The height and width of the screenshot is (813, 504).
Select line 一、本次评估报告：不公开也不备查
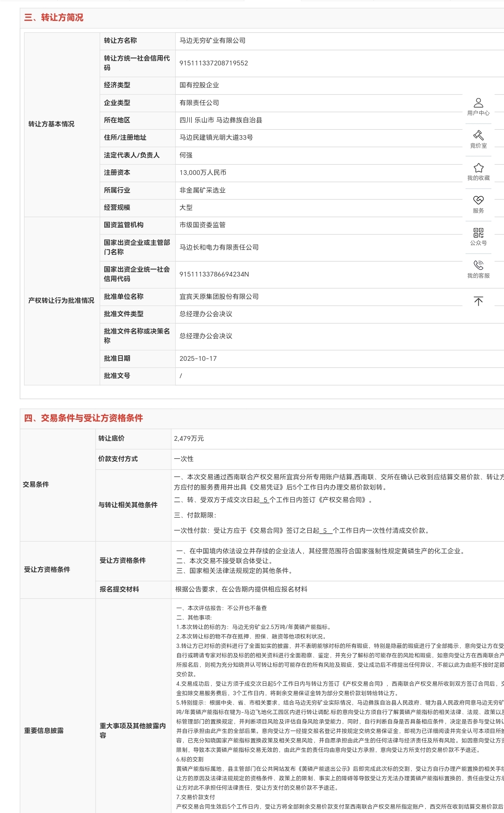click(x=222, y=608)
